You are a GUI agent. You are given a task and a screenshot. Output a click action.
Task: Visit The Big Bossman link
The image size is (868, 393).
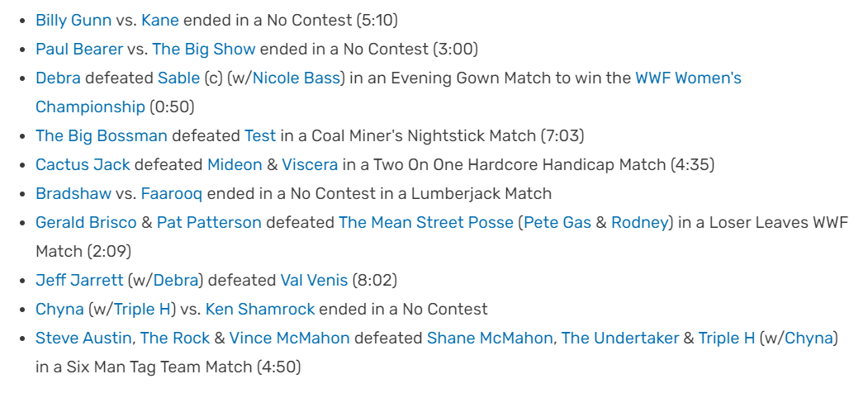pyautogui.click(x=102, y=135)
